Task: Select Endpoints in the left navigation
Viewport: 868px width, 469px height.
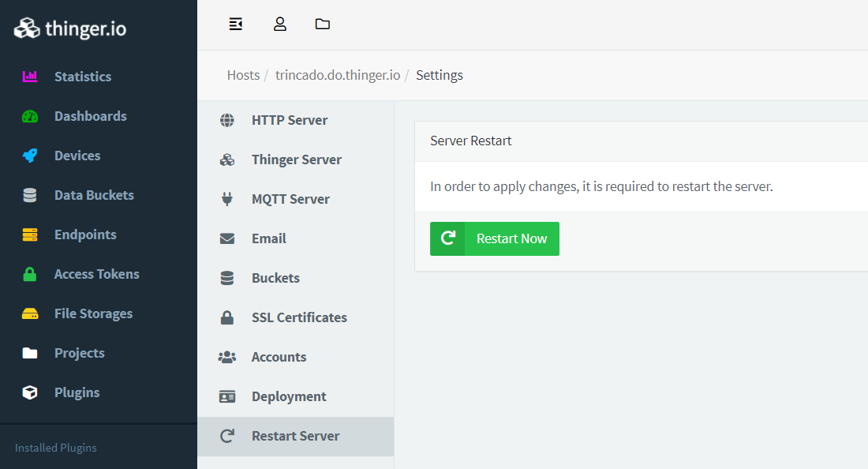Action: pyautogui.click(x=84, y=234)
